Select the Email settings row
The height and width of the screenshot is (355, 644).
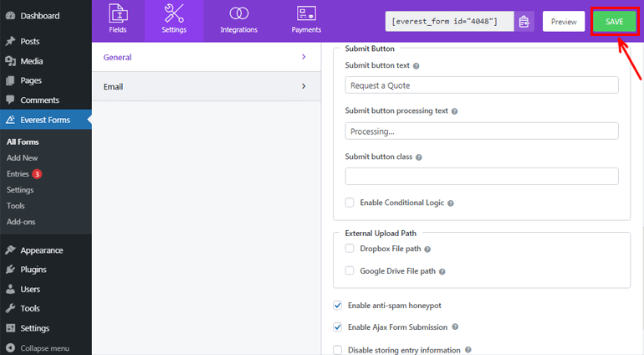click(x=207, y=86)
